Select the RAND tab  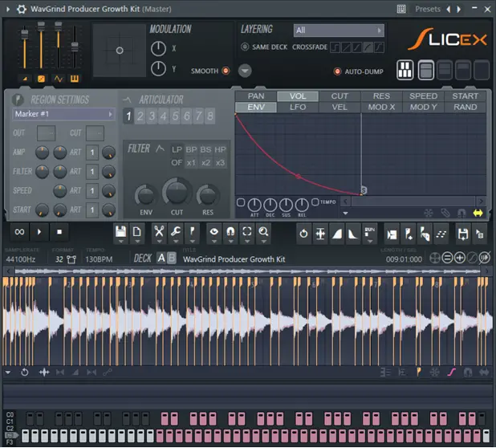465,107
